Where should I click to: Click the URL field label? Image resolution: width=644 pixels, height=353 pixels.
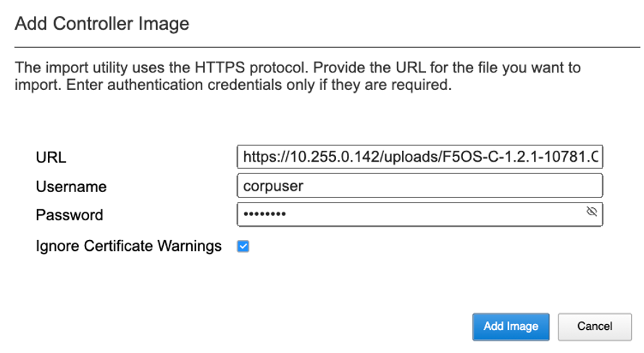(51, 157)
